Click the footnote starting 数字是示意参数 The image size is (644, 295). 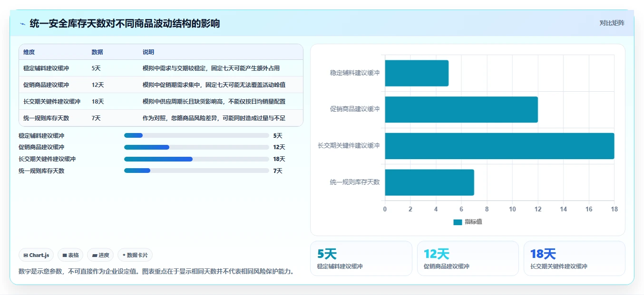pos(157,272)
